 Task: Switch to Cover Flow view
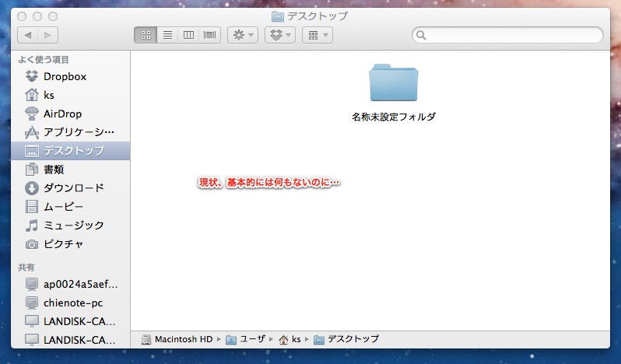click(210, 35)
